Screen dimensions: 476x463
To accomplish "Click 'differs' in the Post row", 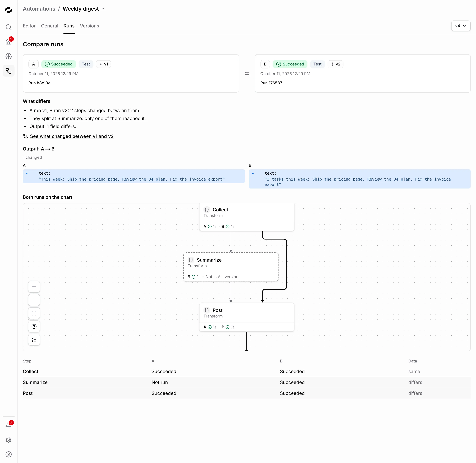I will click(x=415, y=393).
